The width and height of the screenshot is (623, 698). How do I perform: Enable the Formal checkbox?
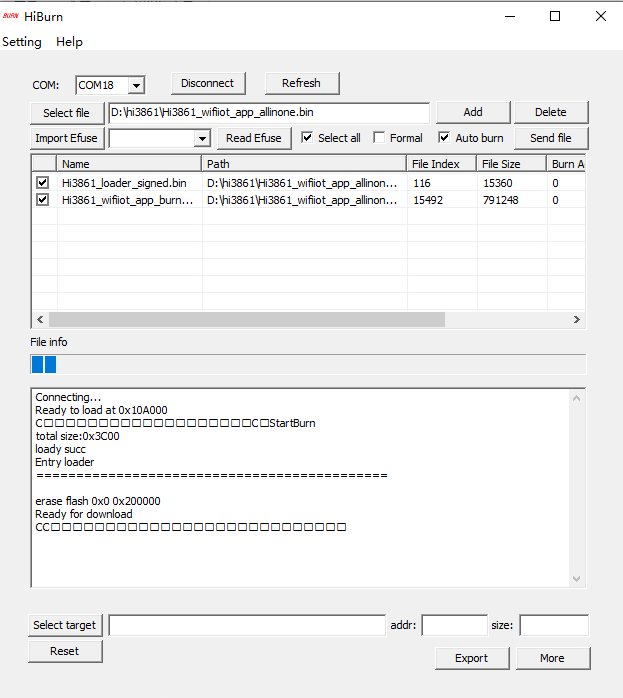pos(380,138)
